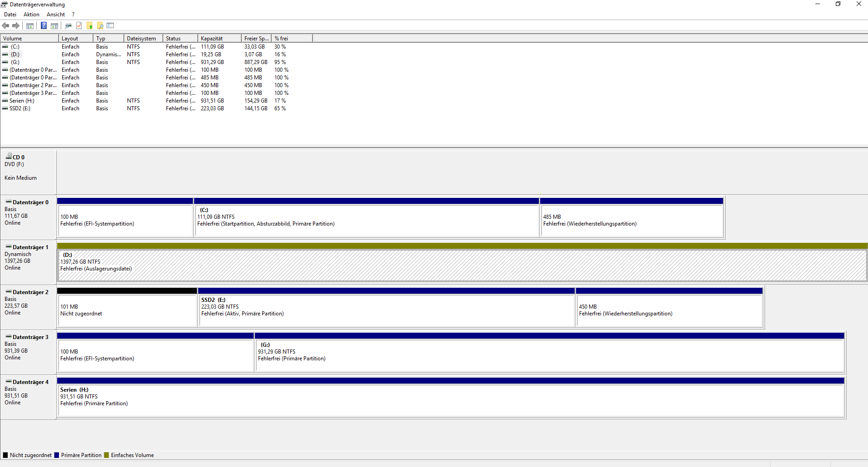Image resolution: width=868 pixels, height=467 pixels.
Task: Select the 450 MB Wiederherstellungspartition on Datenträger 2
Action: coord(669,307)
